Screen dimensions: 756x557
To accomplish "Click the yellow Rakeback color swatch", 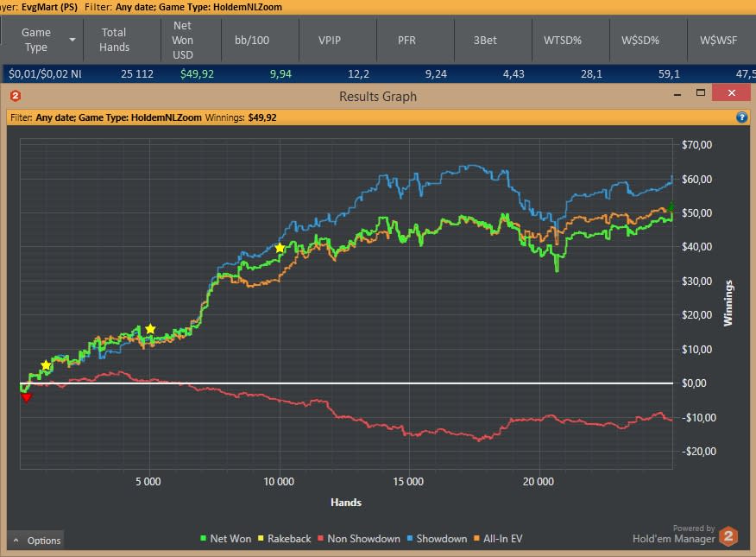I will [x=261, y=538].
